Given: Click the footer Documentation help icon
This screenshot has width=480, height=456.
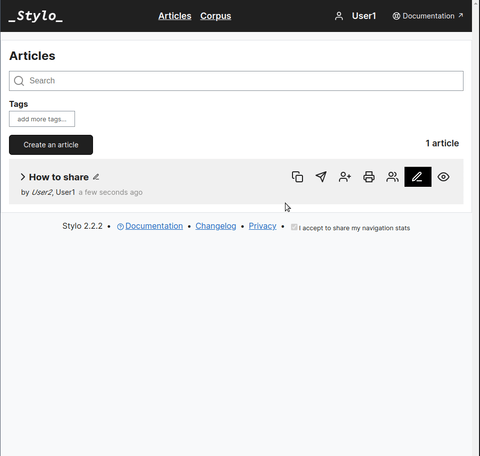Looking at the screenshot, I should click(x=120, y=227).
